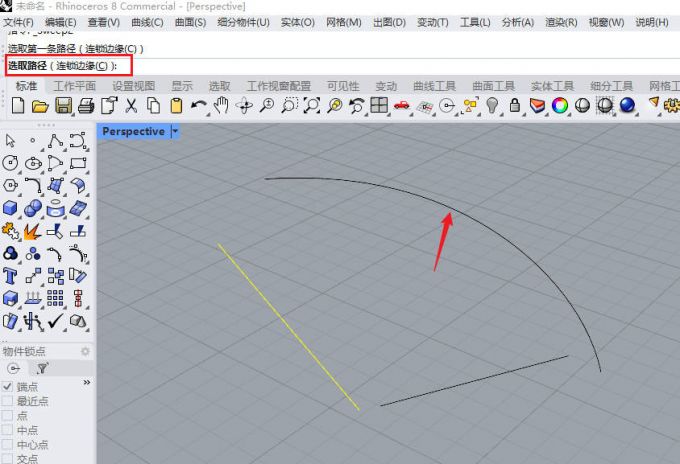The image size is (680, 464).
Task: Click the Paste clipboard icon
Action: click(x=176, y=106)
